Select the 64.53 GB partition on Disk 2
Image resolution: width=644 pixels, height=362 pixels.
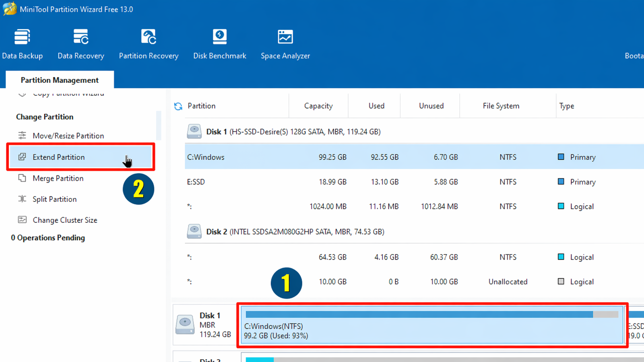pos(415,257)
